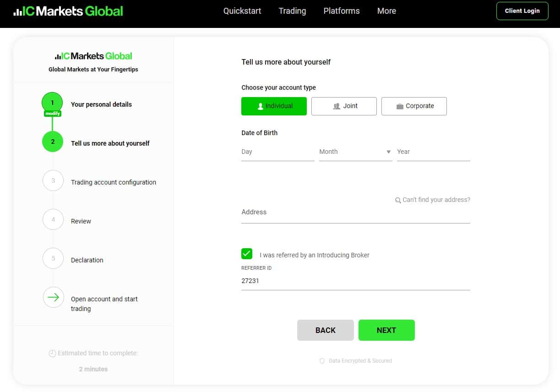560x392 pixels.
Task: Click the step 4 Review circle
Action: 53,220
